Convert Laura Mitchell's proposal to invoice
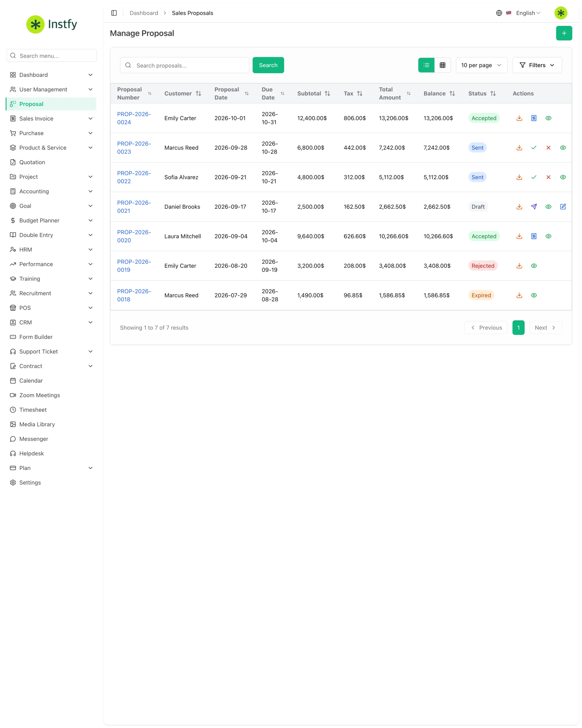The width and height of the screenshot is (582, 728). tap(534, 236)
